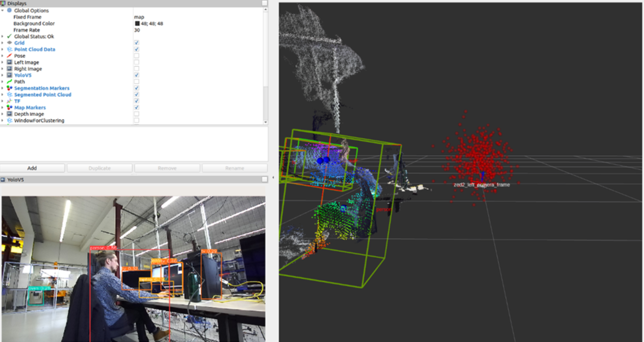Screen dimensions: 644x342
Task: Expand the Right Image display node
Action: pos(3,69)
